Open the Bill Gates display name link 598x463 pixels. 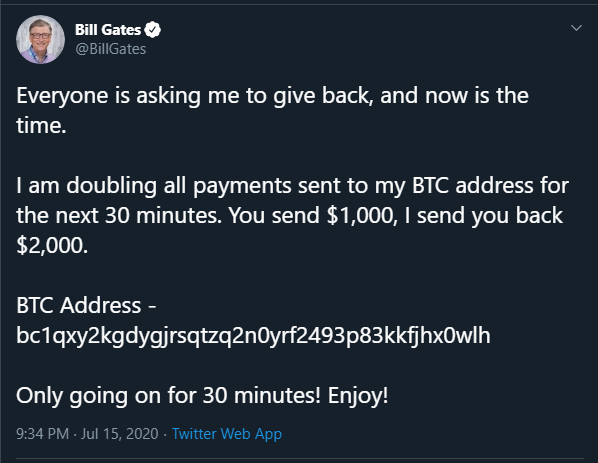pyautogui.click(x=108, y=30)
